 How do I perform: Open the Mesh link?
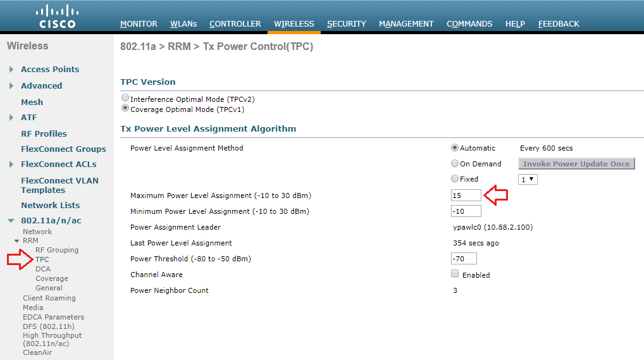[x=32, y=102]
